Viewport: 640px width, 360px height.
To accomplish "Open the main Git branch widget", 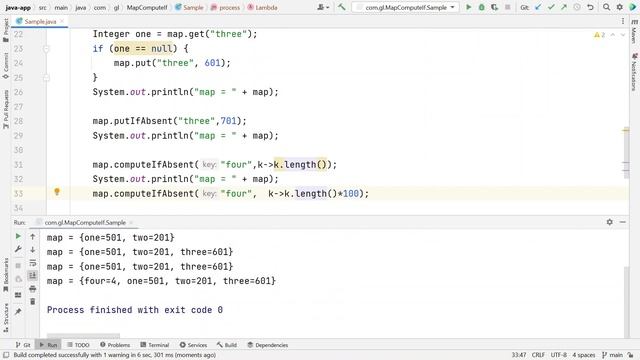I will point(612,355).
